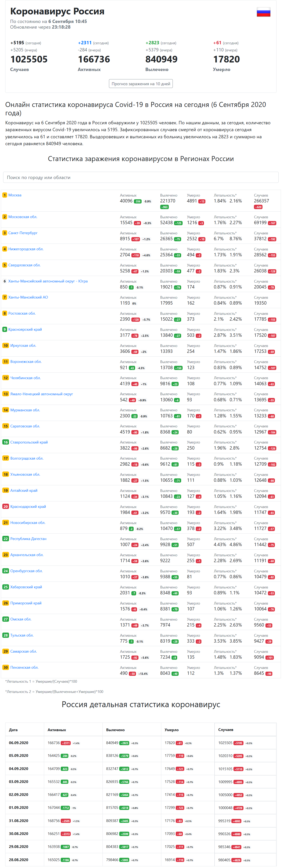
Task: Open the 10-day infection forecast button
Action: 141,84
